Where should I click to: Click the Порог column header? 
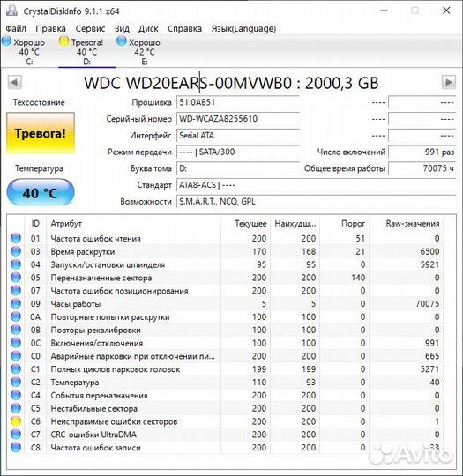345,224
